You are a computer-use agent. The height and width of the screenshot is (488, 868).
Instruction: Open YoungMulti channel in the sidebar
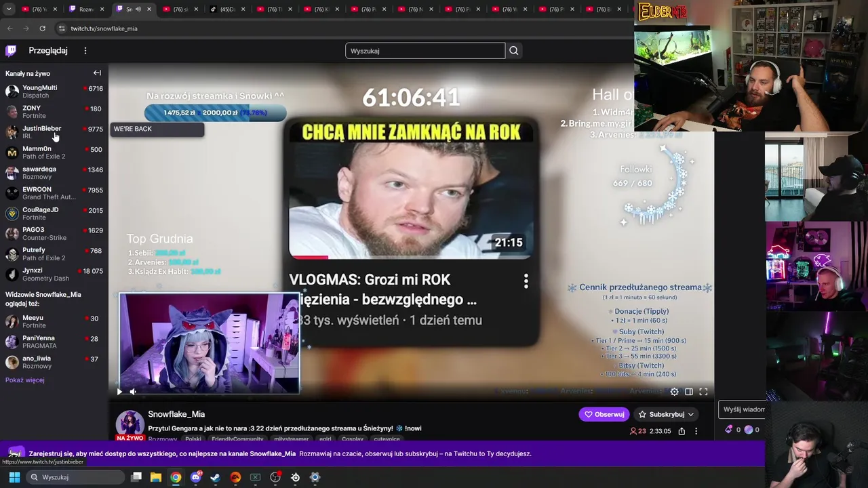click(54, 91)
